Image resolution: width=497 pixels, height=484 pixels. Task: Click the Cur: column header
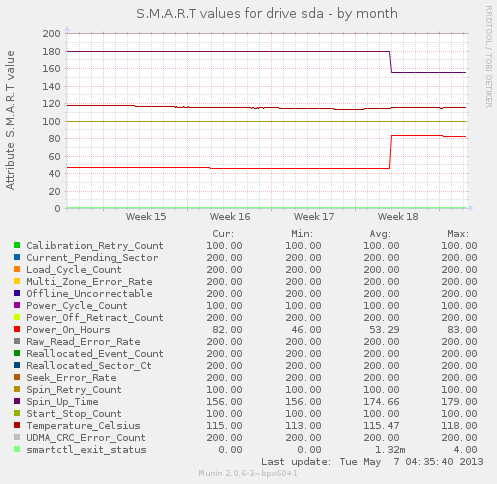coord(223,234)
